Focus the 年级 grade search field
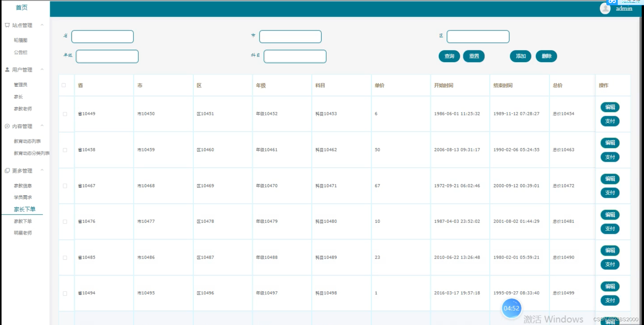The width and height of the screenshot is (644, 325). 107,57
